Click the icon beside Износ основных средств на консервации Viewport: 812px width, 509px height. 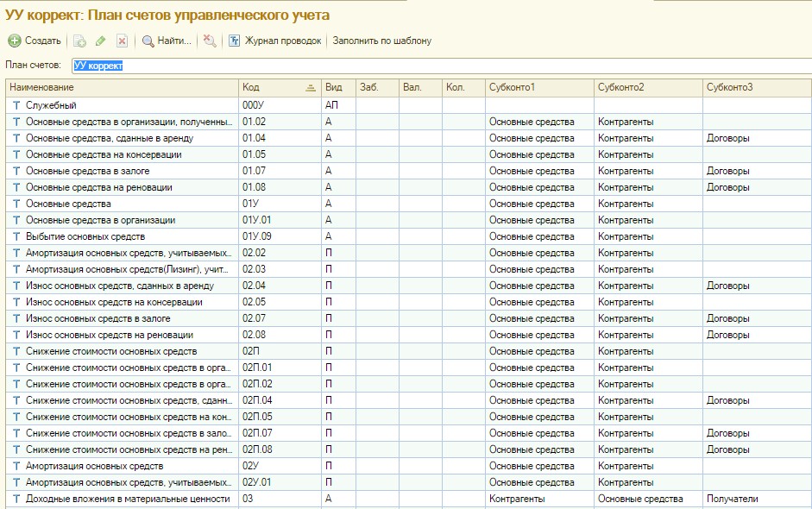click(16, 302)
